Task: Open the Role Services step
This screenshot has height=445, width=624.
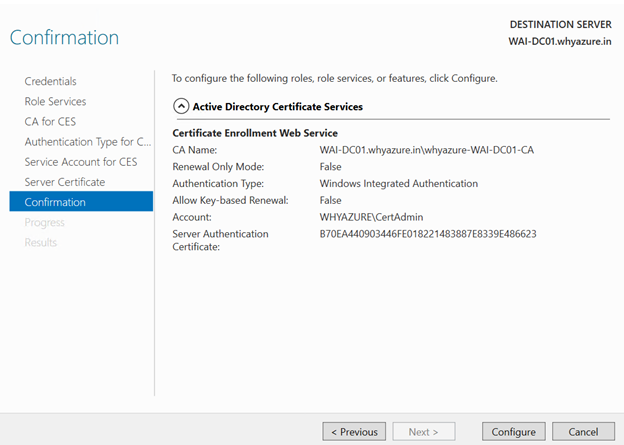Action: [x=55, y=101]
